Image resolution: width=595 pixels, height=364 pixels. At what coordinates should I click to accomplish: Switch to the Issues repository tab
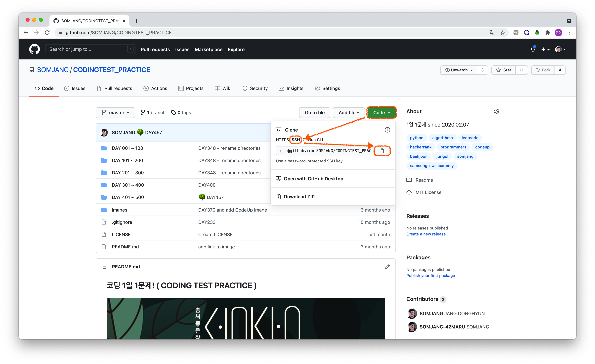pyautogui.click(x=75, y=88)
